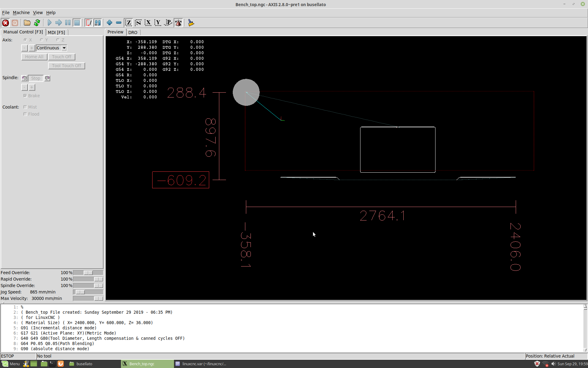This screenshot has height=368, width=588.
Task: Launch terminal from taskbar
Action: [52, 364]
